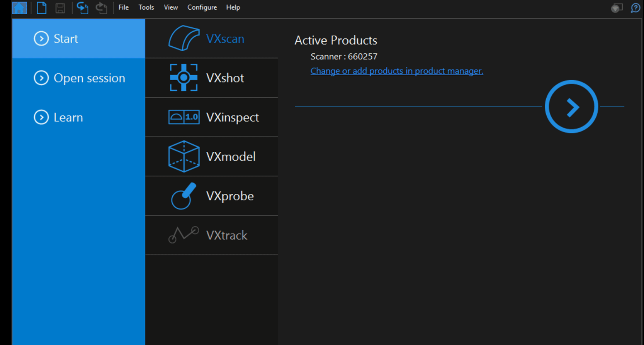
Task: Open the File menu
Action: click(124, 7)
